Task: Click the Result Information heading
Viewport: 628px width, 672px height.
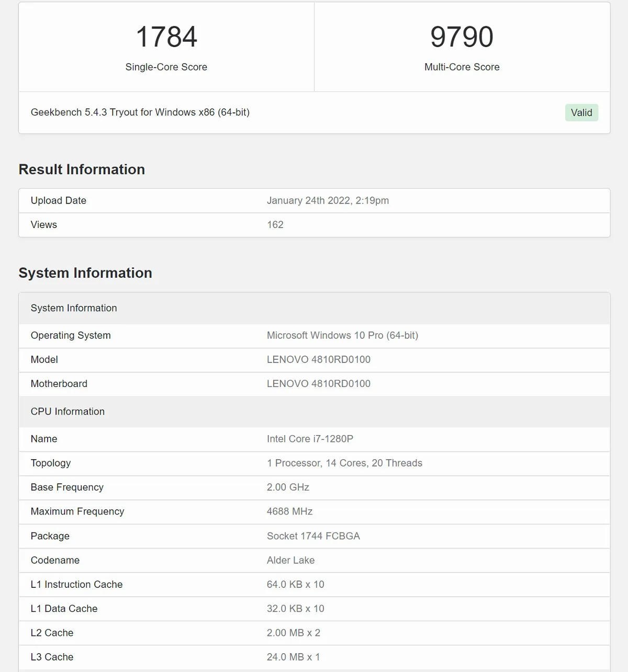Action: (x=82, y=169)
